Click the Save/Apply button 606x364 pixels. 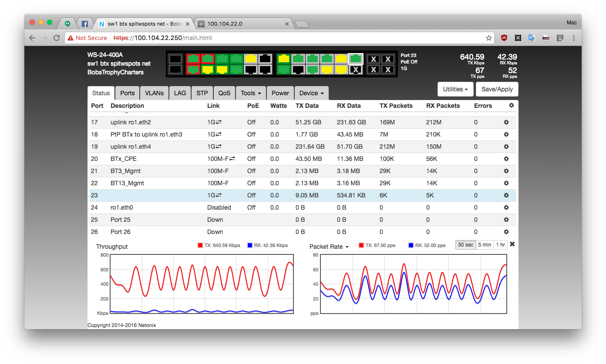click(x=497, y=89)
